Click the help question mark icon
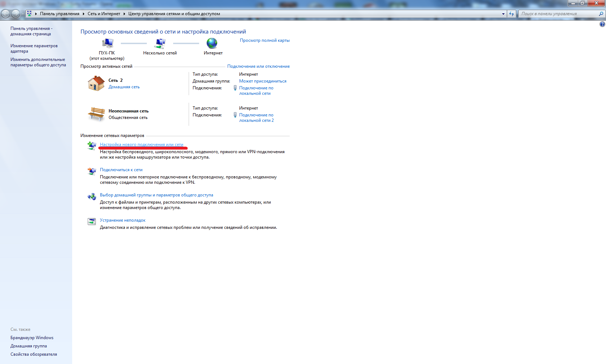Viewport: 606px width, 364px height. tap(602, 24)
